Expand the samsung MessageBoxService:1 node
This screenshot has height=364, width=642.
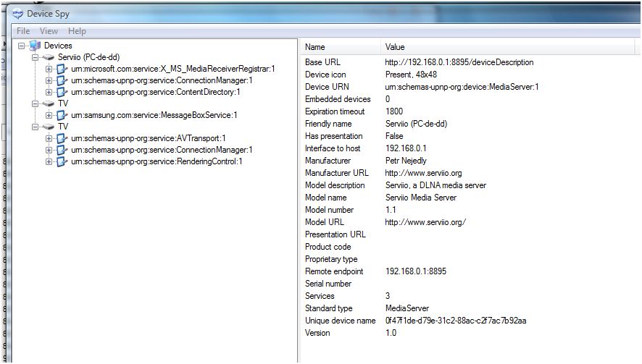[49, 115]
